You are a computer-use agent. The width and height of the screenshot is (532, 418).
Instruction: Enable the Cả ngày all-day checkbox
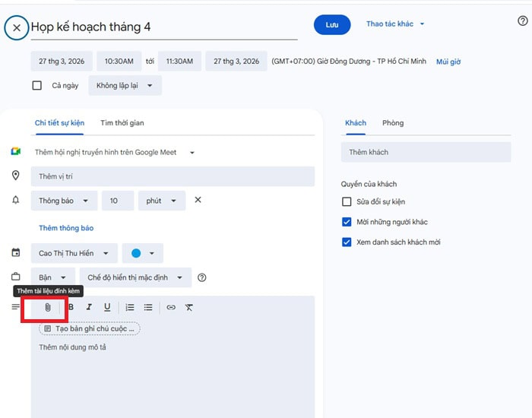[37, 86]
